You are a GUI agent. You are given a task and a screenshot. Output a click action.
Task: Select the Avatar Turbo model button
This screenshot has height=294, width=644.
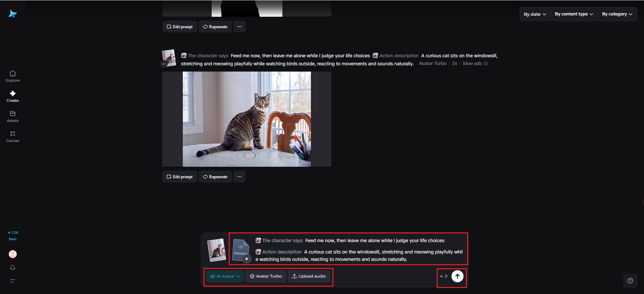(x=266, y=276)
